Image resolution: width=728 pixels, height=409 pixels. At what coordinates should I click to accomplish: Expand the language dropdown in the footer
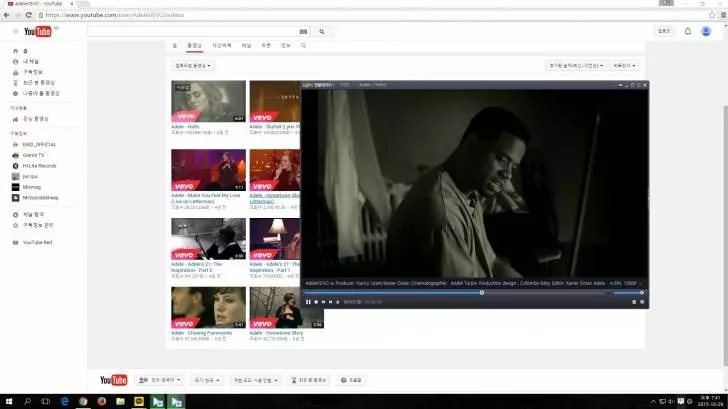159,380
